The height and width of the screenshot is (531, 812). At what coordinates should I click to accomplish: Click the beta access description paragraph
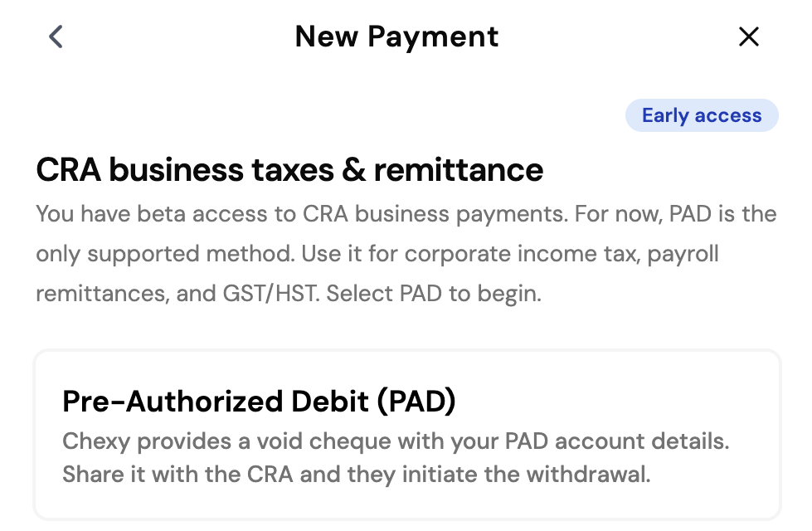406,253
